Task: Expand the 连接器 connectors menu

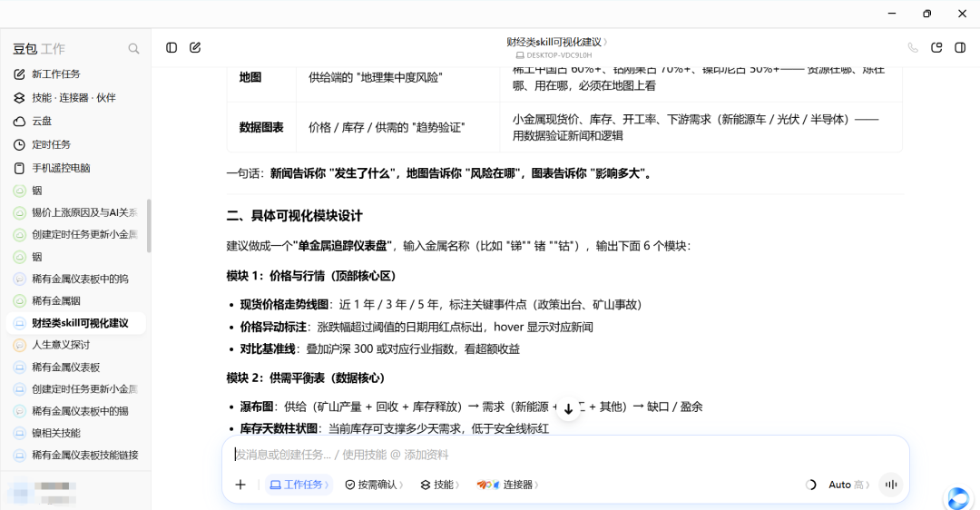Action: (x=507, y=485)
